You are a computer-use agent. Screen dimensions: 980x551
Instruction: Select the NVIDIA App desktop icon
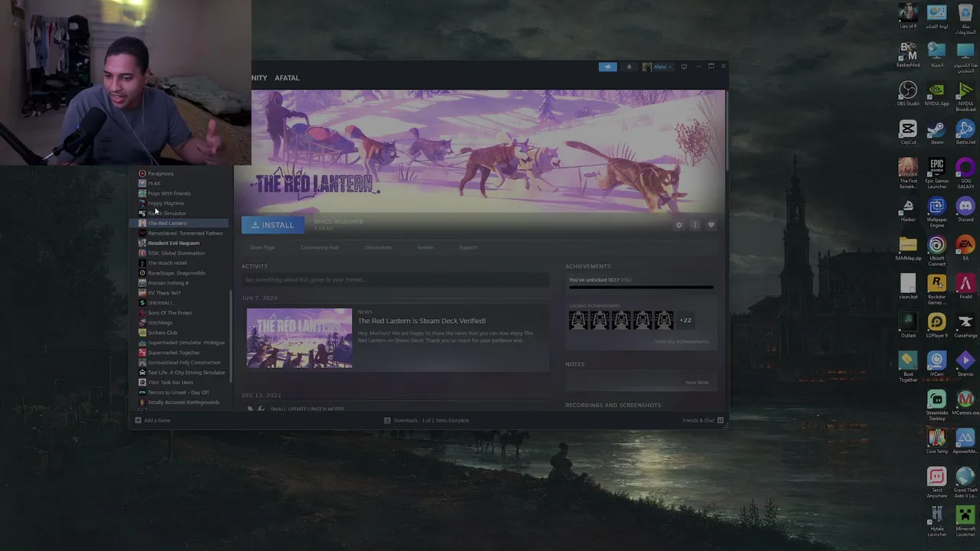click(936, 93)
